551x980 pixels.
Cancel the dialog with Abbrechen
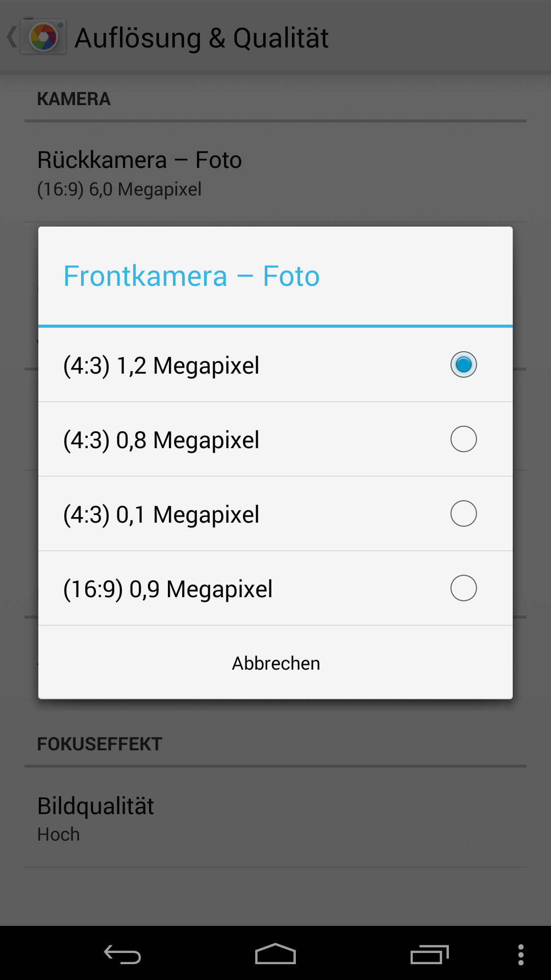(275, 663)
